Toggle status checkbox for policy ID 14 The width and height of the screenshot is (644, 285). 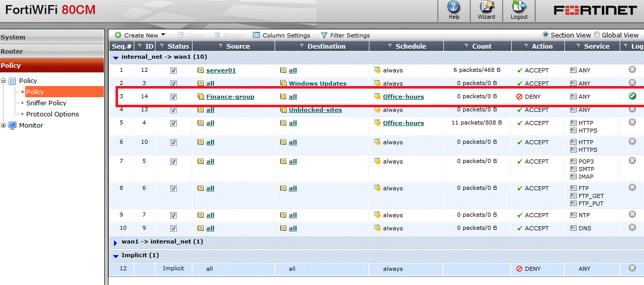tap(173, 97)
